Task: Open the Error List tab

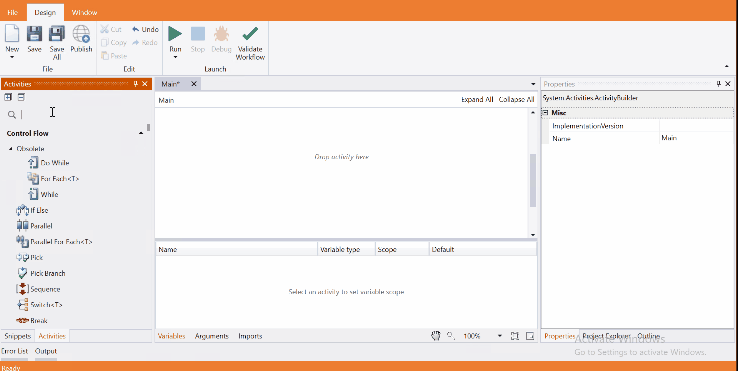Action: point(15,351)
